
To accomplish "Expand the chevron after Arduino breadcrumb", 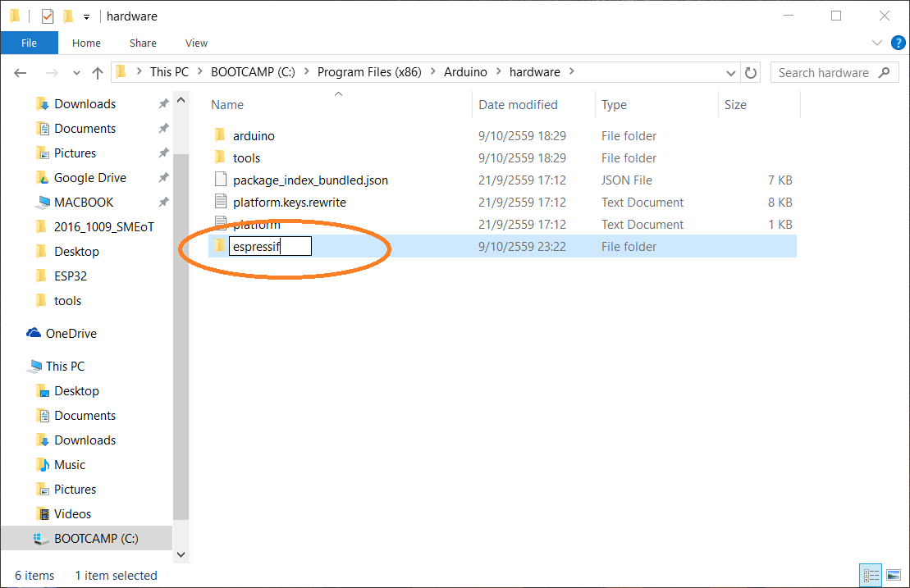I will 498,71.
